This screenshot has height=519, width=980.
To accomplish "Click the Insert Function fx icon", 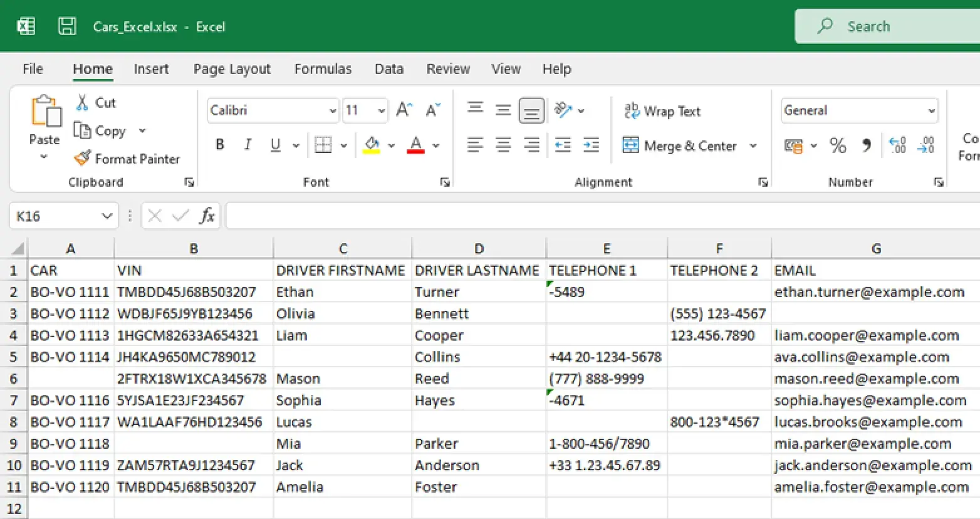I will [x=207, y=216].
